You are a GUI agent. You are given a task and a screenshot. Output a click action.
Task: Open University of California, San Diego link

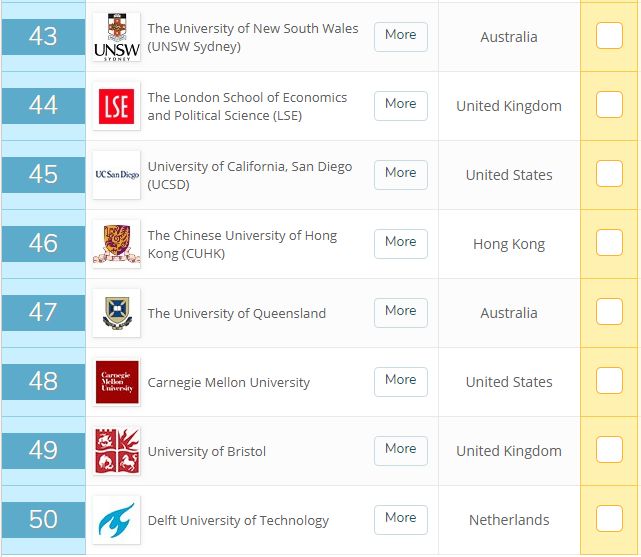249,175
